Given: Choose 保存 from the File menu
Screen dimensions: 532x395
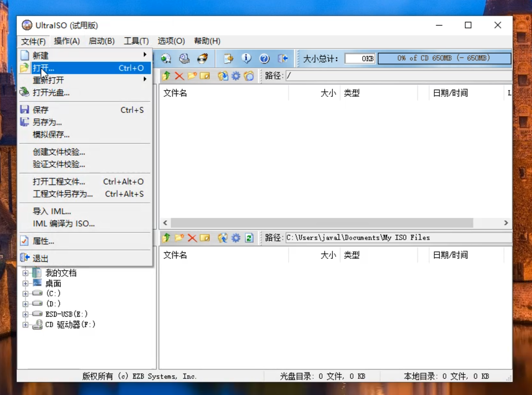Looking at the screenshot, I should click(x=85, y=110).
